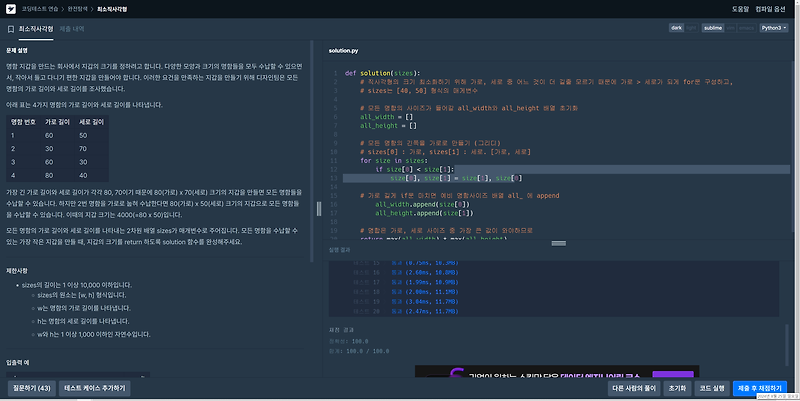Click the bookmark icon beside 최소직사각형

tap(11, 29)
